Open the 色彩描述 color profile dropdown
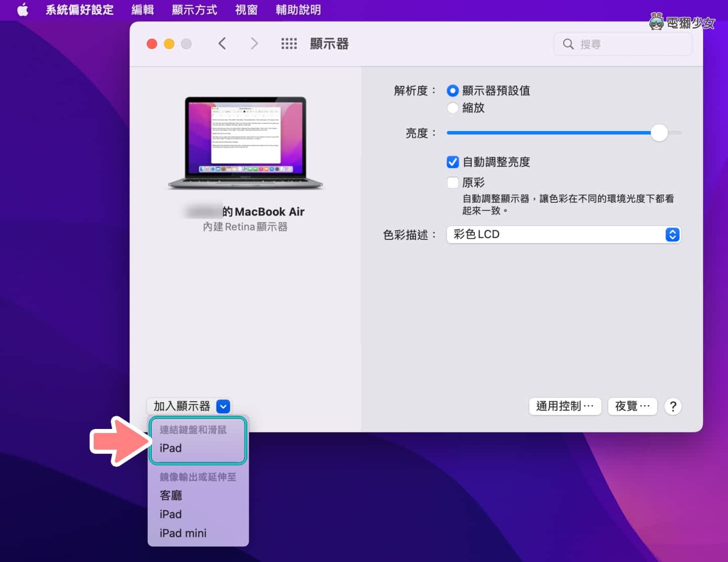Image resolution: width=728 pixels, height=562 pixels. [564, 235]
